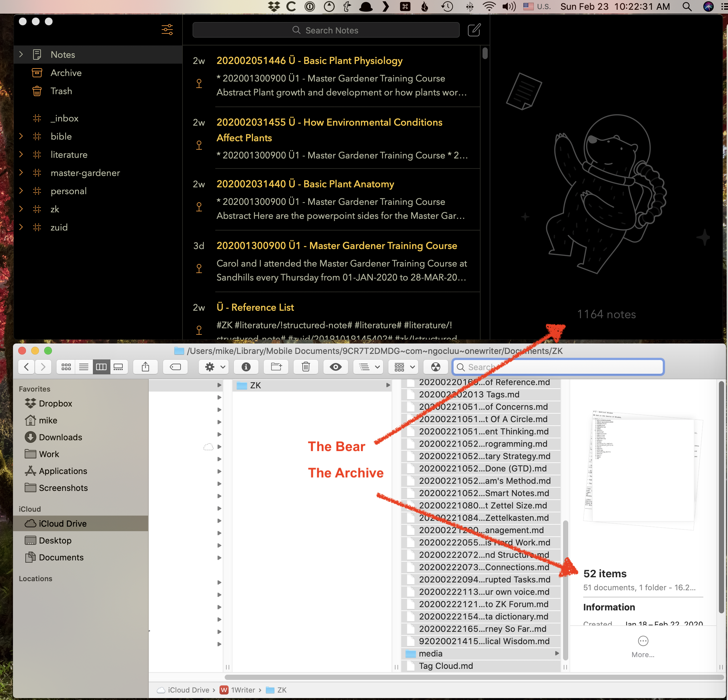The height and width of the screenshot is (700, 728).
Task: Click the Bear note list scrollbar
Action: [485, 53]
